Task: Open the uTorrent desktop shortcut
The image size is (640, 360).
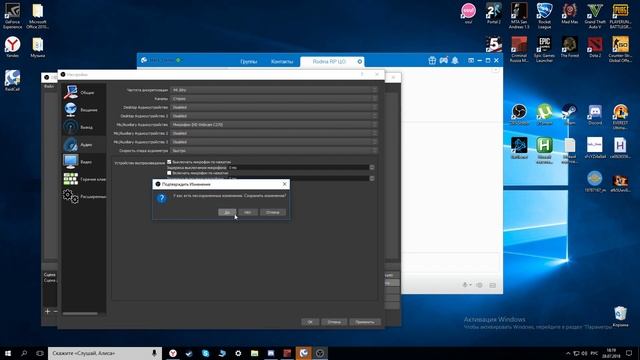Action: (544, 115)
